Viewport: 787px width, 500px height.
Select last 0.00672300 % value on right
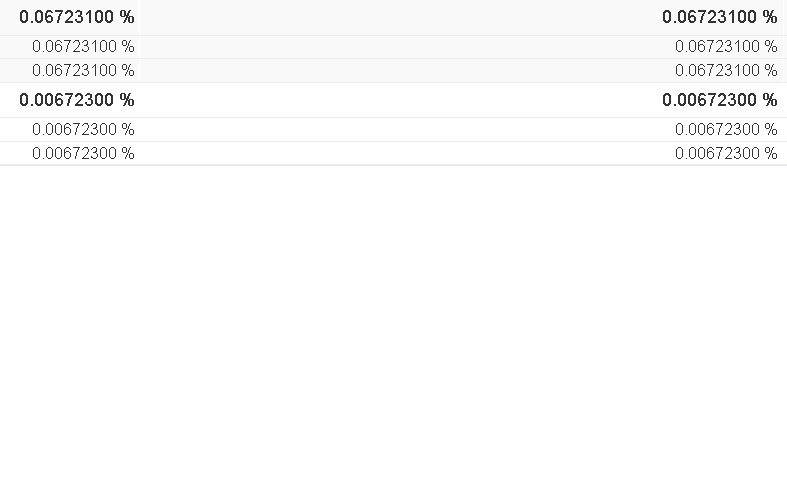(726, 153)
